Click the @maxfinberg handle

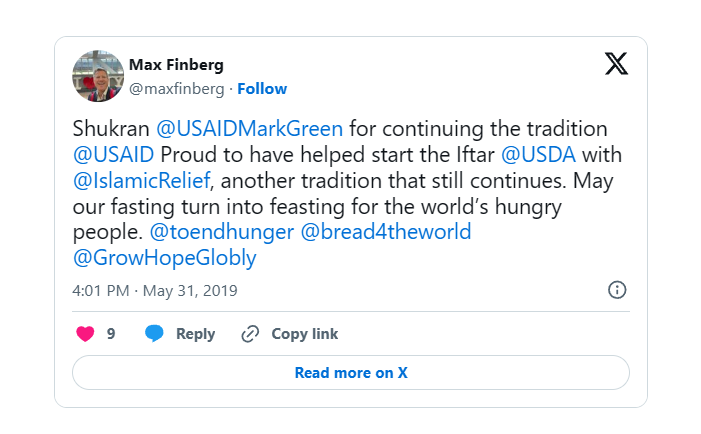177,88
